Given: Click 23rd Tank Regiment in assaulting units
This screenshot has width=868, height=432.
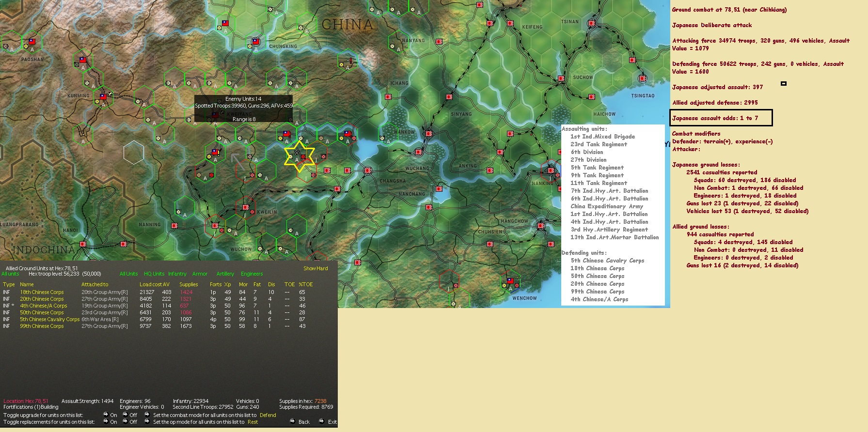Looking at the screenshot, I should 599,144.
